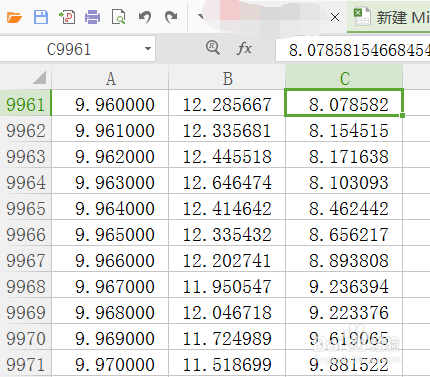Click cell containing 11.518699
This screenshot has width=430, height=377.
pyautogui.click(x=227, y=364)
